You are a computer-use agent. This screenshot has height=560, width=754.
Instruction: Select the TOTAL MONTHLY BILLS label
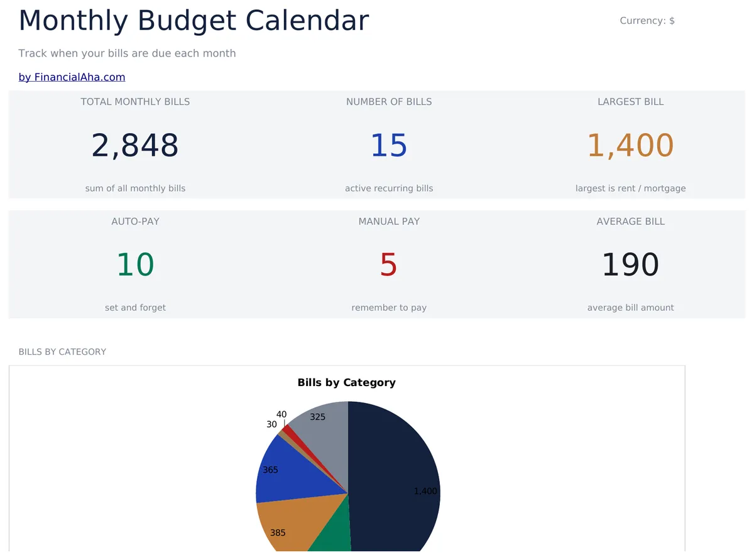pyautogui.click(x=135, y=102)
